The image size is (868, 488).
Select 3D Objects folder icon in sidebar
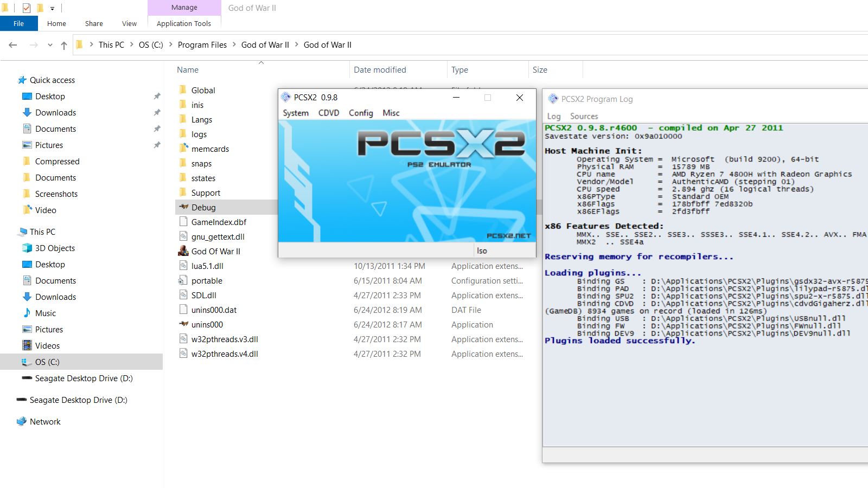pos(27,248)
